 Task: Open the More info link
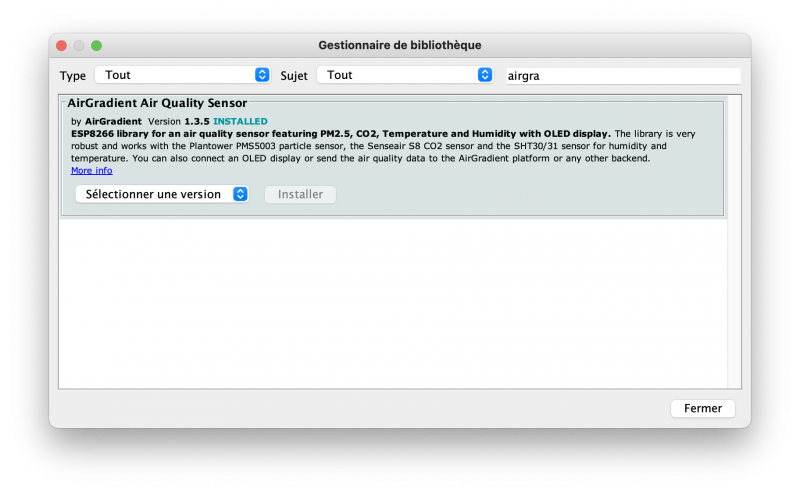coord(92,171)
